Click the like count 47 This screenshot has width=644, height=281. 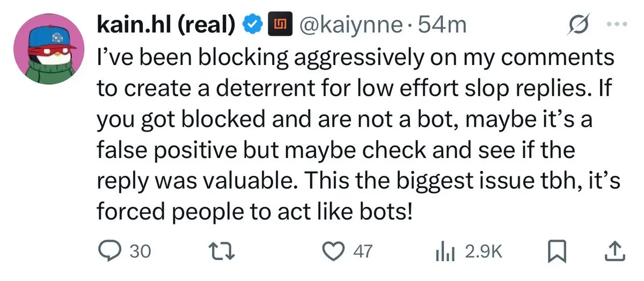point(364,251)
